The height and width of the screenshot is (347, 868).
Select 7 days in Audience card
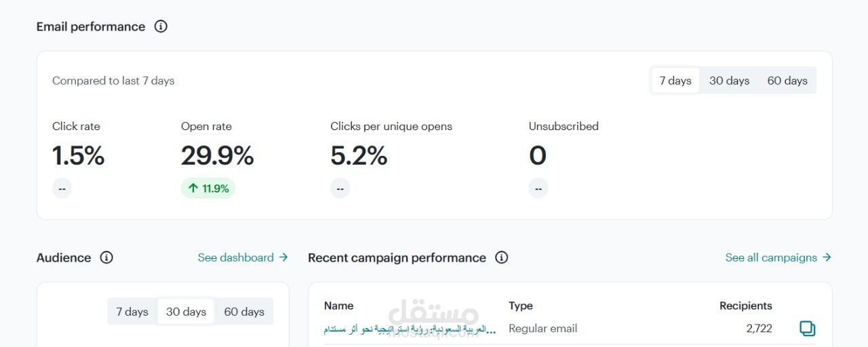coord(132,312)
